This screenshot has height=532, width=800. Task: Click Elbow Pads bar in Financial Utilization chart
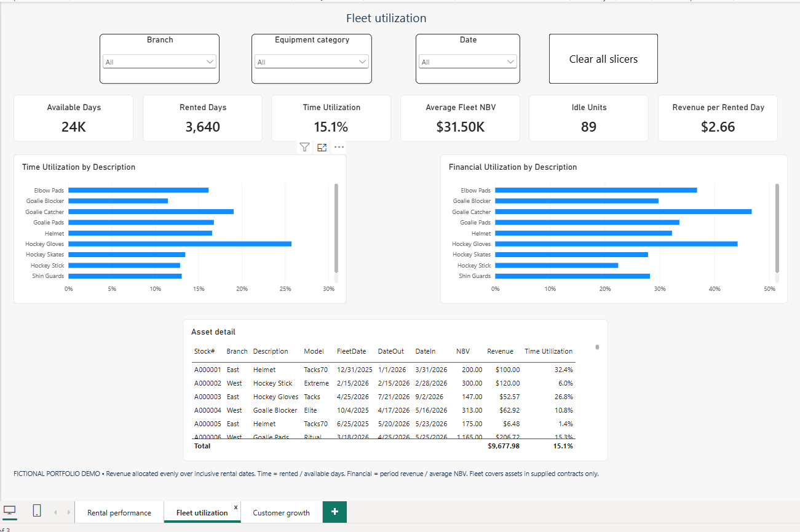tap(596, 190)
